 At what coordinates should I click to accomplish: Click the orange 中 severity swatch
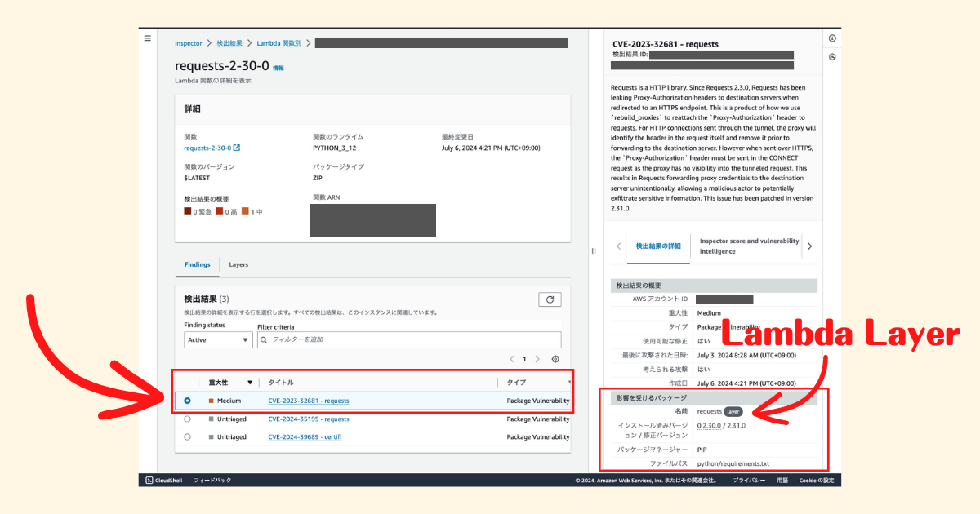tap(244, 211)
